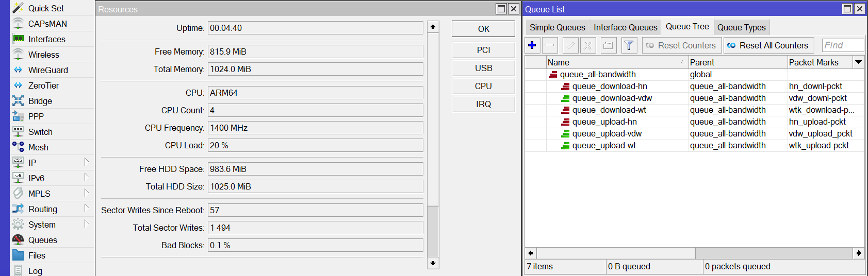The width and height of the screenshot is (868, 276).
Task: Switch to the Interface Queues tab
Action: tap(625, 27)
